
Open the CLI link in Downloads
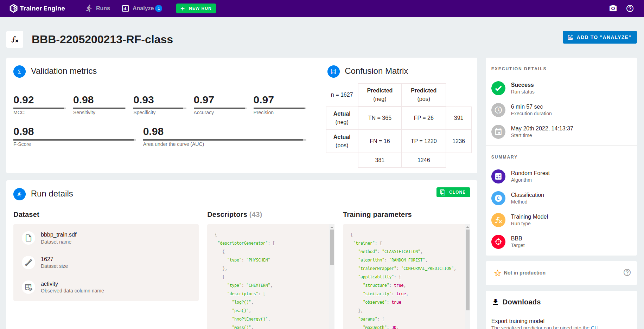click(x=594, y=327)
